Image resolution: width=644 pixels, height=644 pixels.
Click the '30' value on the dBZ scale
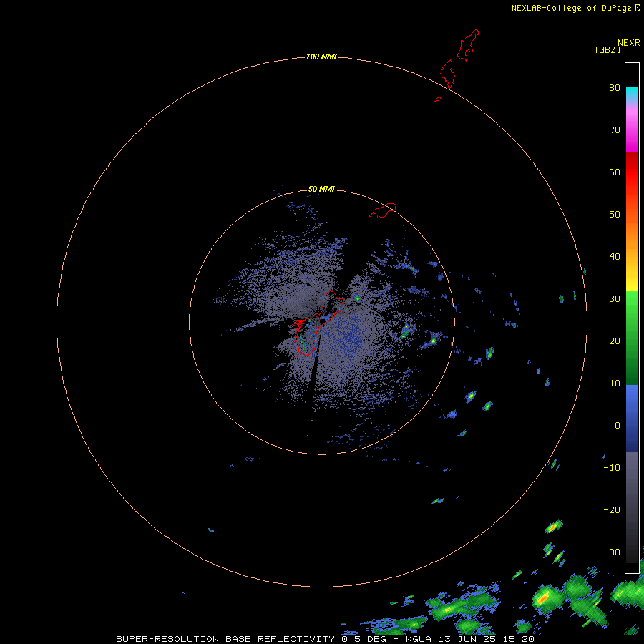pyautogui.click(x=615, y=298)
